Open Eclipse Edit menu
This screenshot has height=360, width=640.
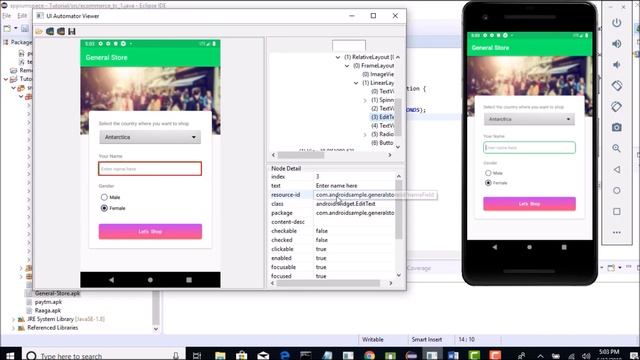click(x=22, y=16)
